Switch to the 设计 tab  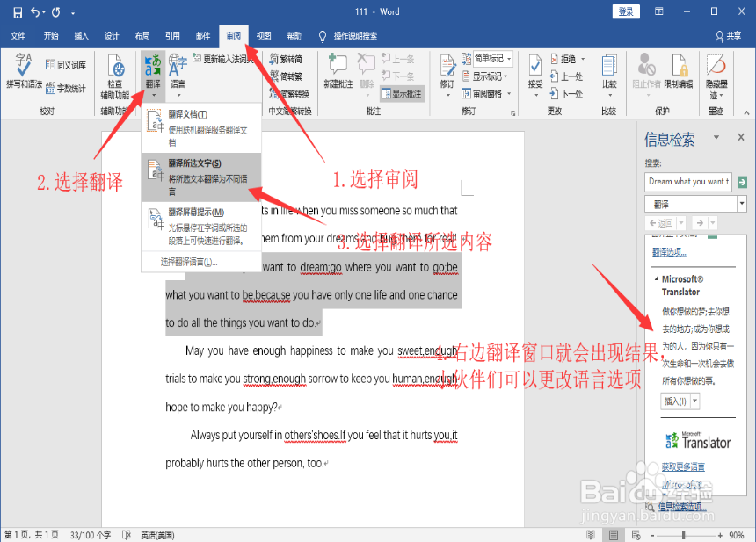(x=112, y=36)
